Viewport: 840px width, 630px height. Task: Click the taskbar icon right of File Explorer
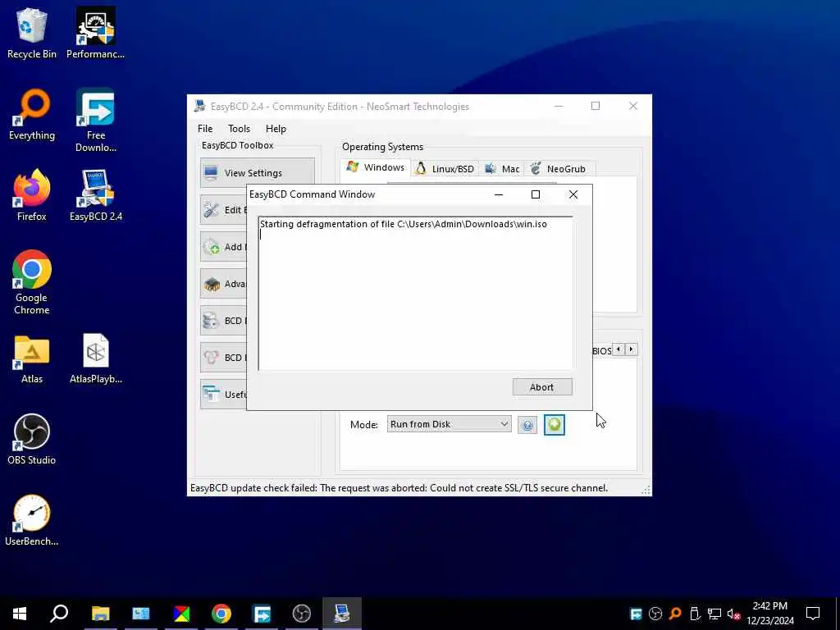click(141, 614)
